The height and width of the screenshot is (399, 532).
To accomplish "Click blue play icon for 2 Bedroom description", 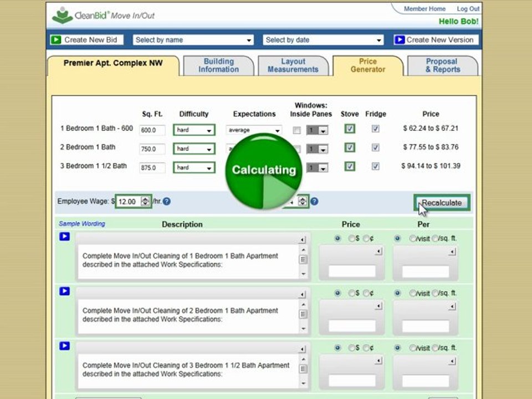I will [64, 291].
